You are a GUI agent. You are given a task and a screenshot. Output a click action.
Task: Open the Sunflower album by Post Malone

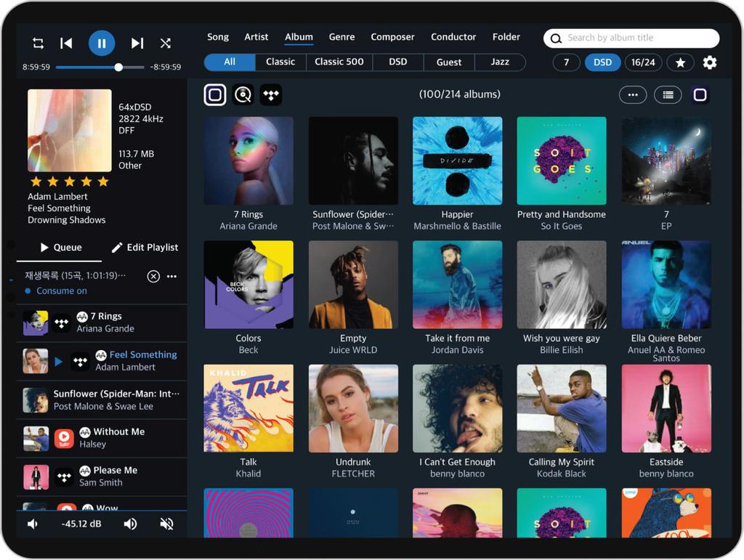[353, 161]
